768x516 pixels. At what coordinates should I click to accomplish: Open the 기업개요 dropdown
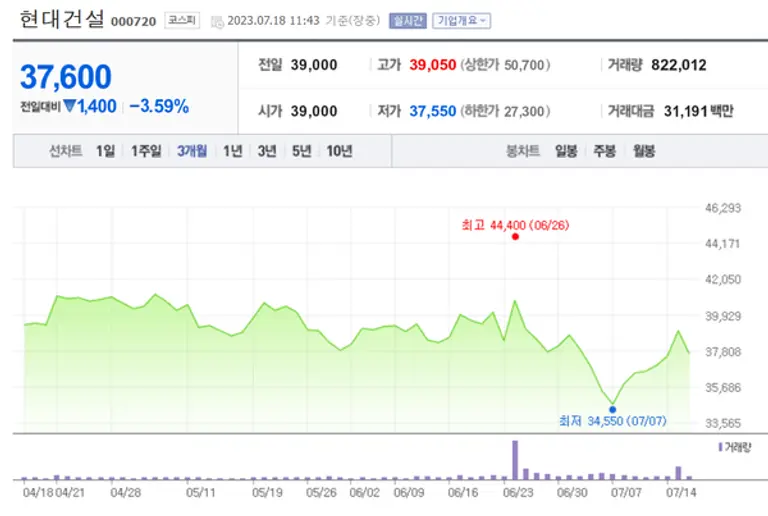tap(461, 20)
